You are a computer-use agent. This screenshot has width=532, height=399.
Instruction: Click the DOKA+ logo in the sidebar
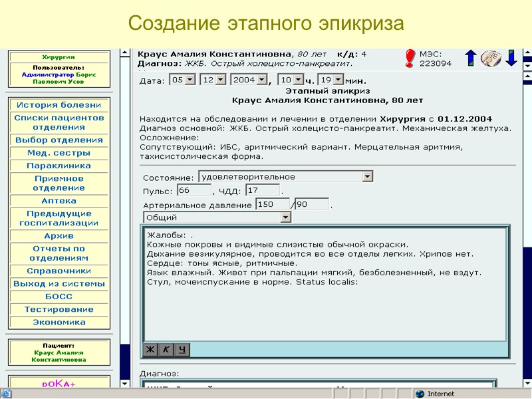(x=59, y=384)
